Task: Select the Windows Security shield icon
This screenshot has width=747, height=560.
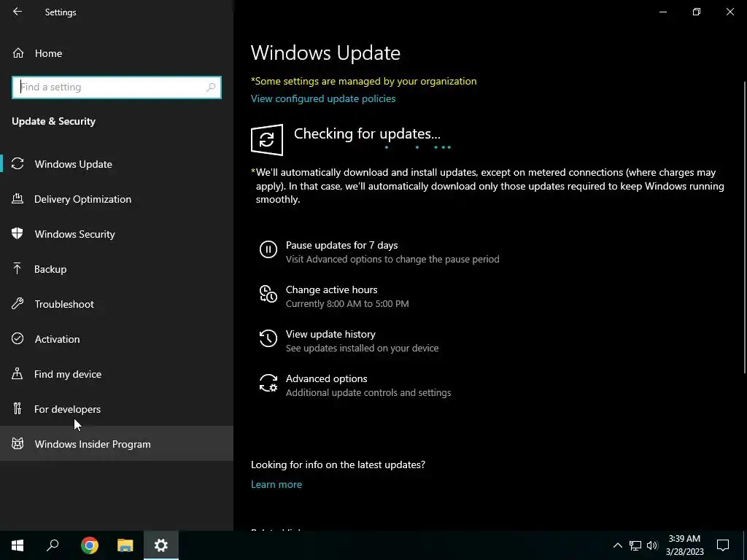Action: [x=18, y=233]
